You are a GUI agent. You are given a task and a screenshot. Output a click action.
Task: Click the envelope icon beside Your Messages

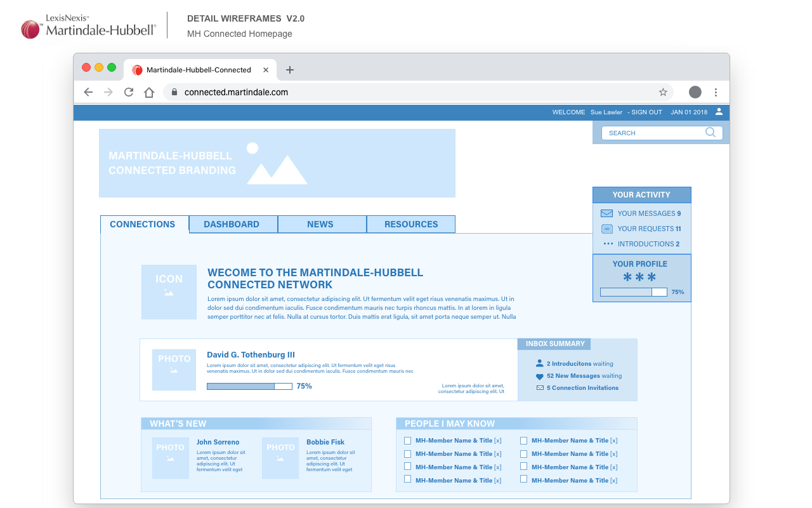[606, 213]
